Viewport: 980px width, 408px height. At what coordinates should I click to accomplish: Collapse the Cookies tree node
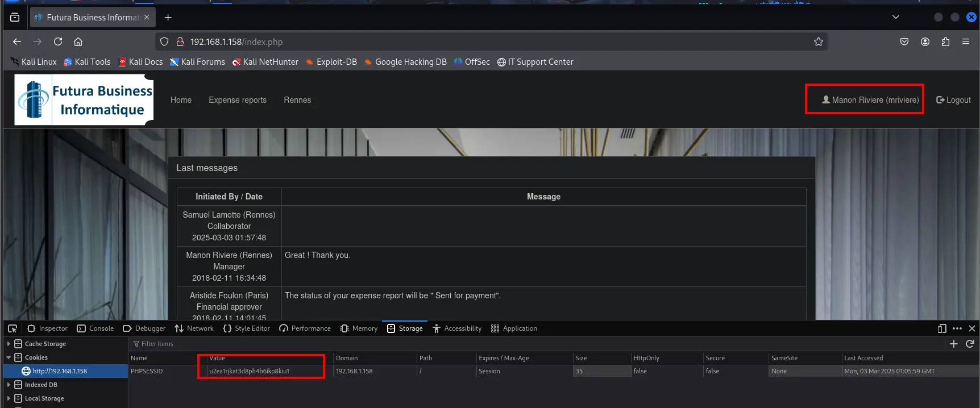click(9, 357)
